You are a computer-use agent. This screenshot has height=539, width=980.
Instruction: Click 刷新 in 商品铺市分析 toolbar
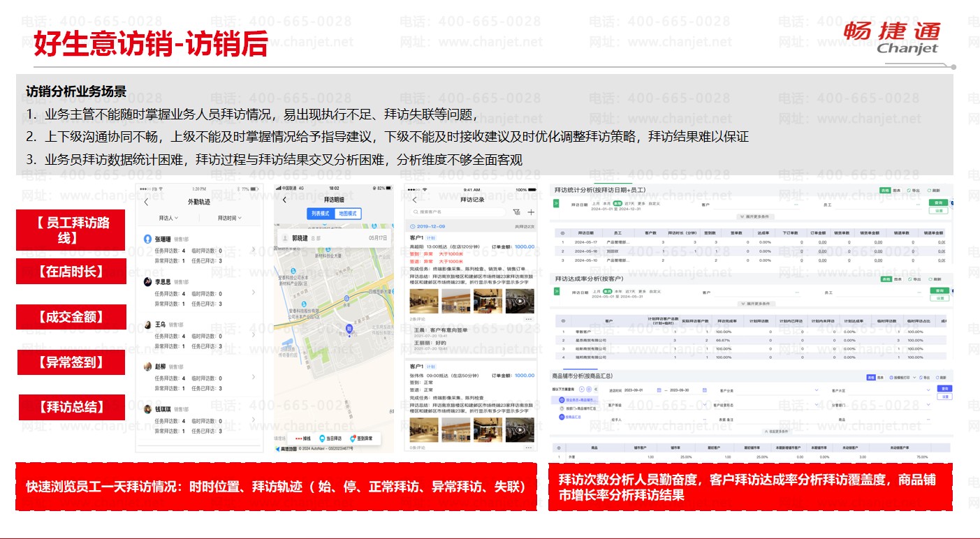(940, 378)
